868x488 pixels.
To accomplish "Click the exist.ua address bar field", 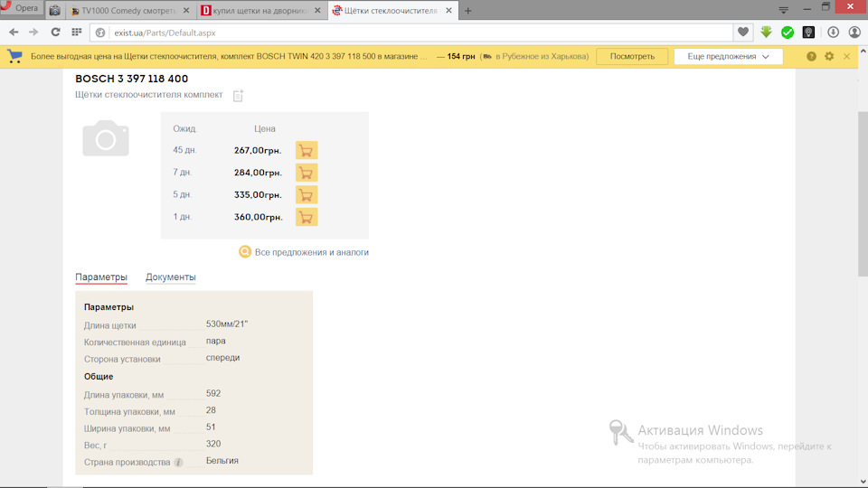I will tap(416, 33).
